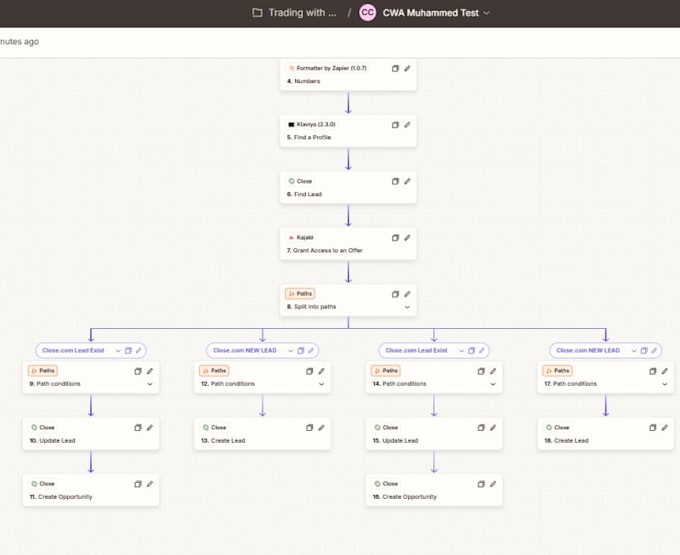The width and height of the screenshot is (680, 555).
Task: Duplicate first Close.com Lead Exist path
Action: (x=128, y=351)
